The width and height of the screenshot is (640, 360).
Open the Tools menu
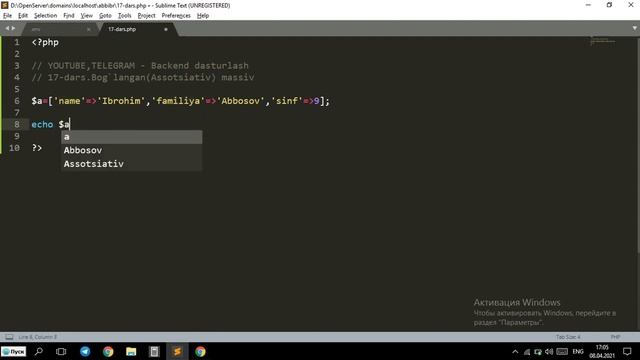(124, 16)
